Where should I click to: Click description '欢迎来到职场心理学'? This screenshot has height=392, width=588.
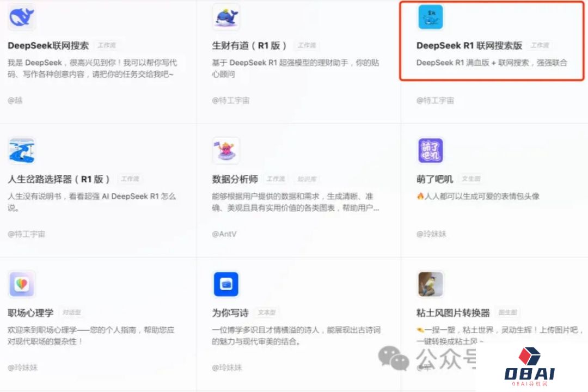pos(91,335)
